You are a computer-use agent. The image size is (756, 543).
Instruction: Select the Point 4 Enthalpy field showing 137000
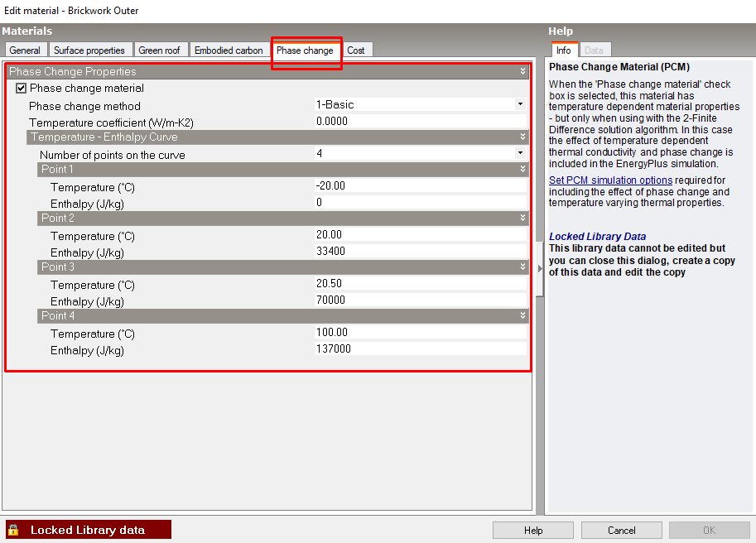[x=421, y=348]
